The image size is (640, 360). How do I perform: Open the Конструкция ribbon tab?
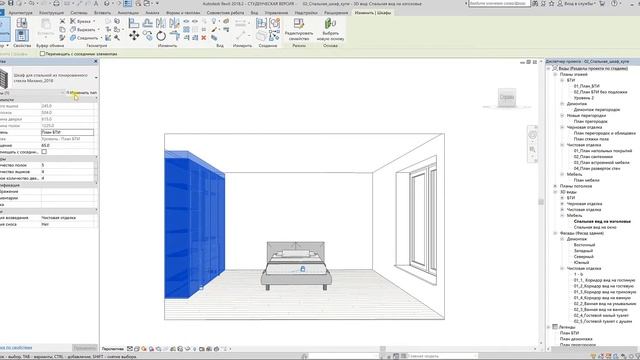click(x=51, y=13)
